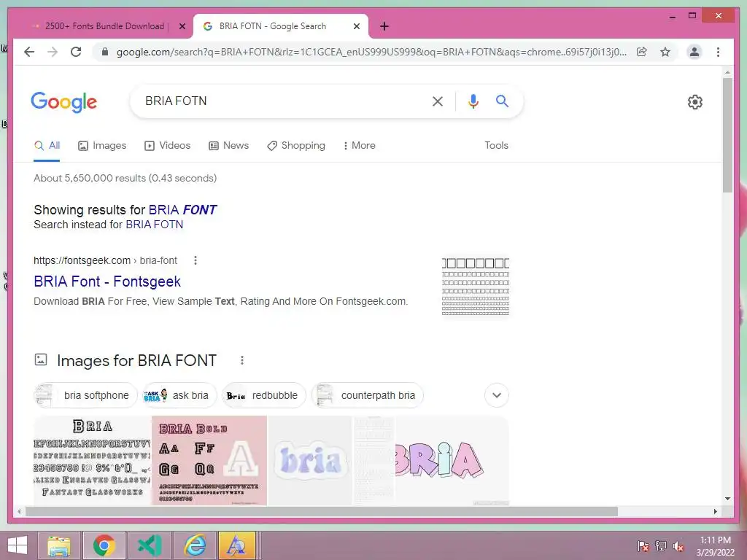Viewport: 747px width, 560px height.
Task: Reload the Google search page
Action: click(x=76, y=52)
